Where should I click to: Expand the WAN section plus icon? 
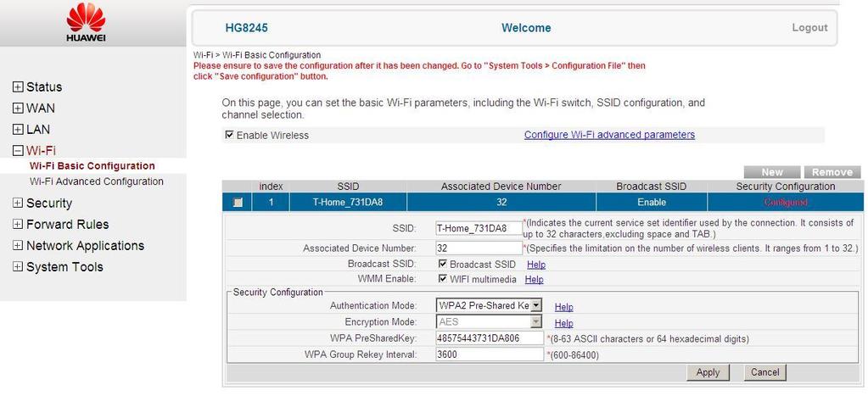pos(18,109)
